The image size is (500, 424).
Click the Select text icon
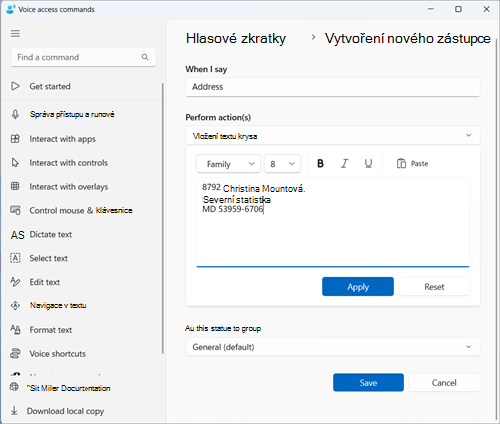[15, 258]
